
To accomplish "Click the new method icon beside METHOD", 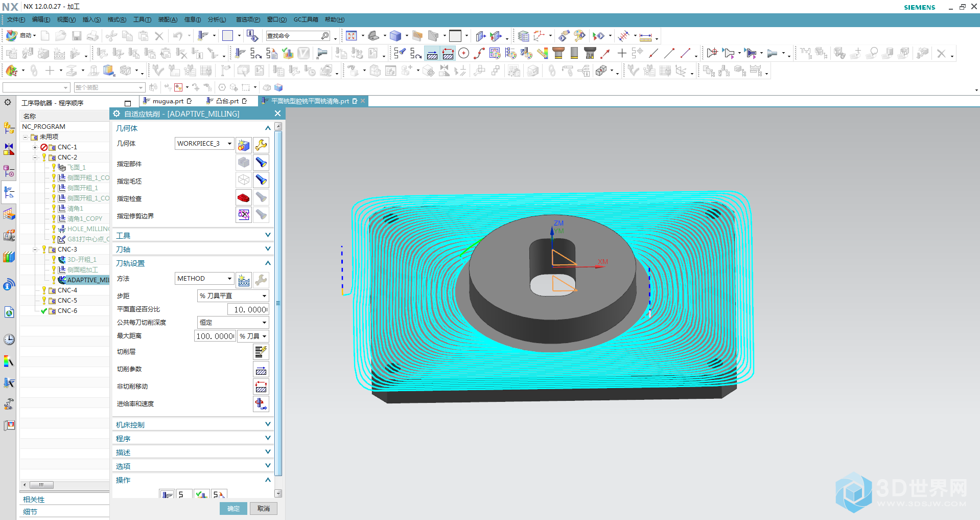I will 244,280.
